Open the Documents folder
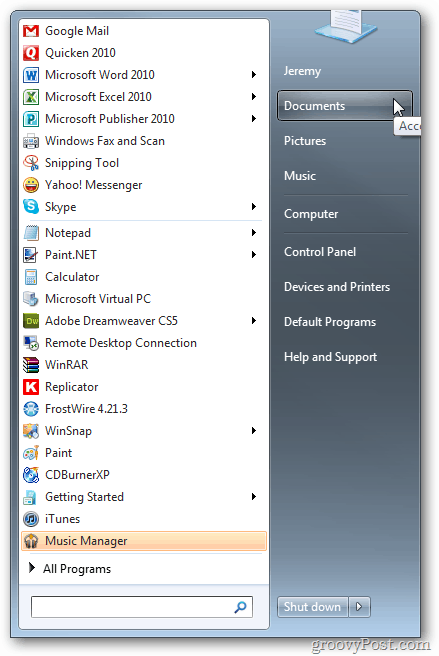439x656 pixels. tap(344, 106)
